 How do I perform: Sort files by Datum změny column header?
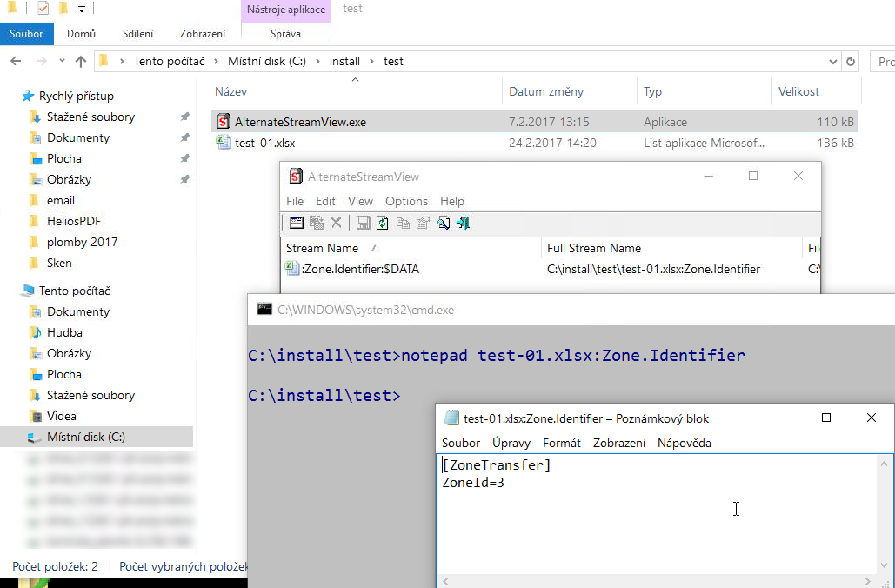(x=570, y=91)
